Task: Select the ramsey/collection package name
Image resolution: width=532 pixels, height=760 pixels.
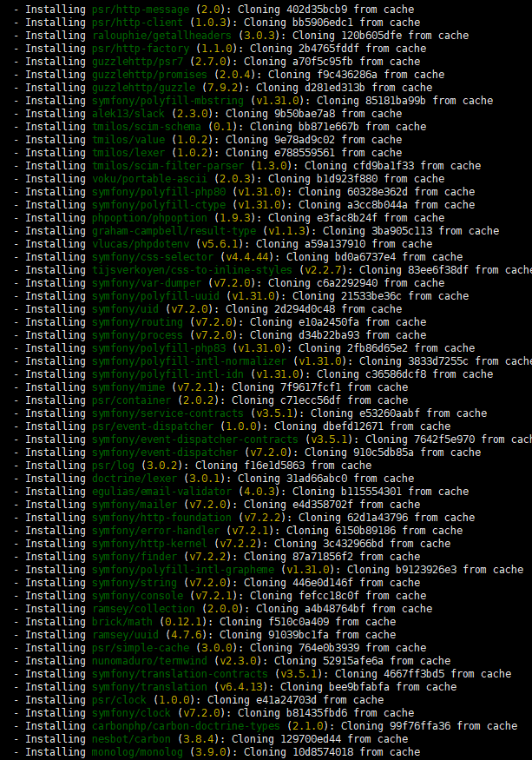Action: (x=143, y=610)
